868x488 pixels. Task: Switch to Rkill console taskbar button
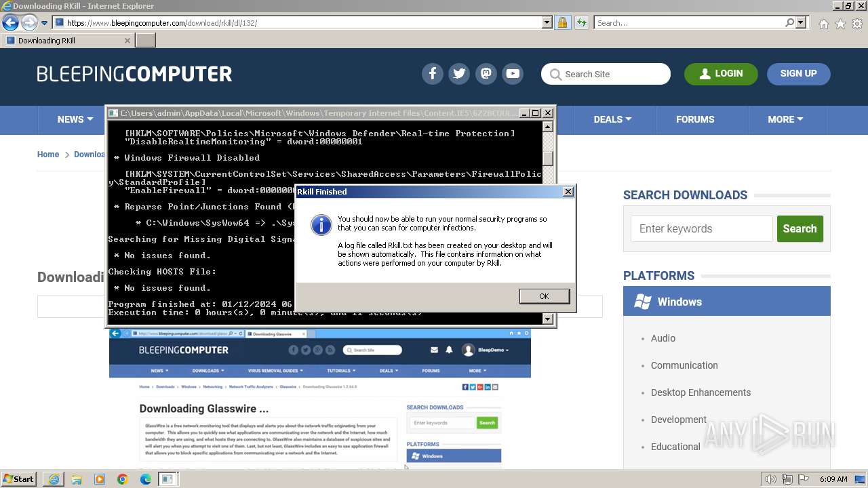tap(167, 479)
